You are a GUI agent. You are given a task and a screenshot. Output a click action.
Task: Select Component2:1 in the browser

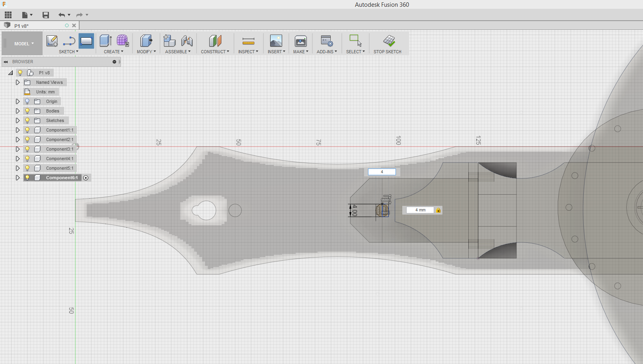pyautogui.click(x=60, y=139)
